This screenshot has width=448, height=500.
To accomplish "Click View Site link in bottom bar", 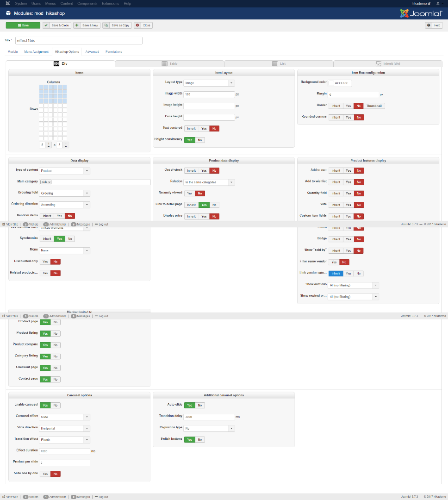I will pos(10,497).
